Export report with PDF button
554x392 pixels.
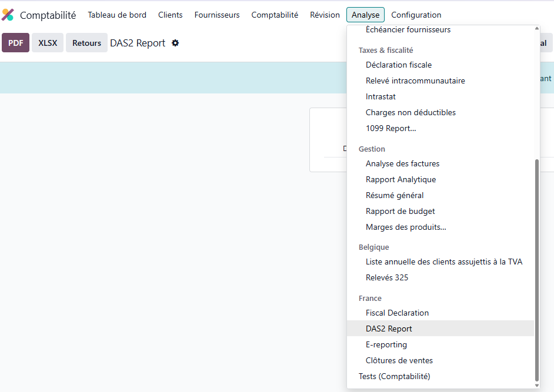(x=15, y=43)
